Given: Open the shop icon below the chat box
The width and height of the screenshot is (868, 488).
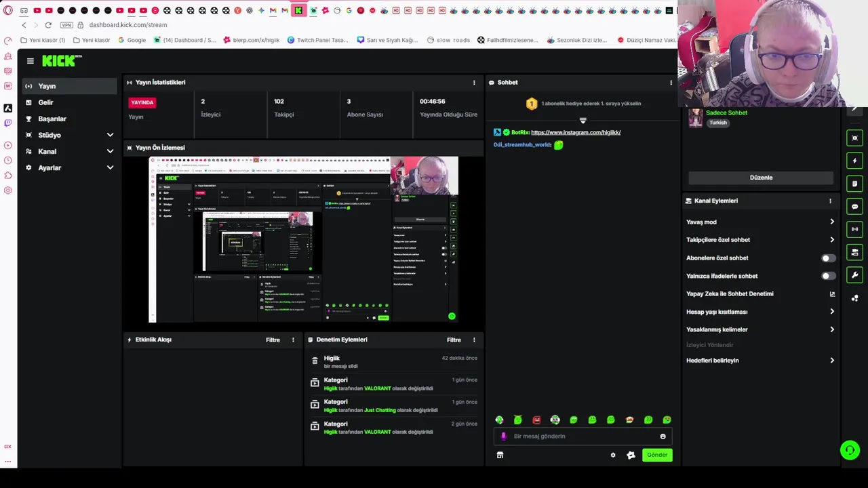Looking at the screenshot, I should pyautogui.click(x=500, y=455).
